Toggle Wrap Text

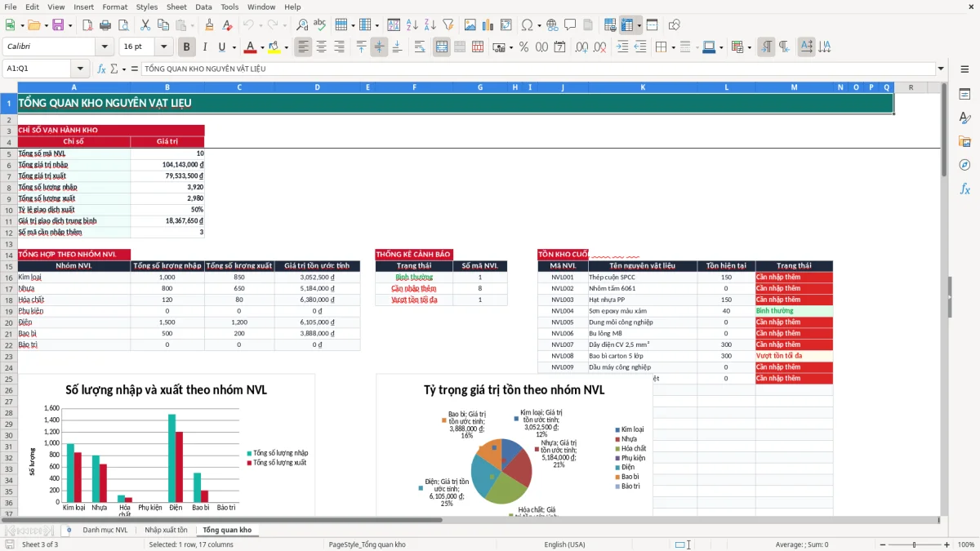pyautogui.click(x=420, y=47)
